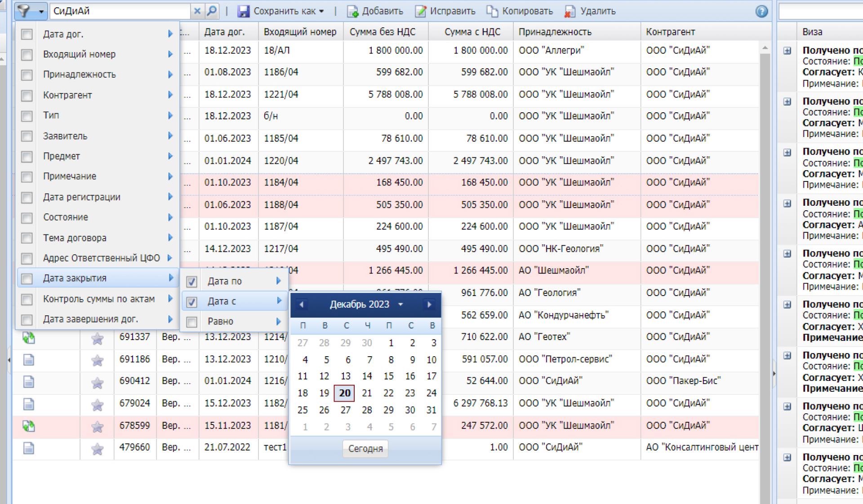This screenshot has height=504, width=863.
Task: Click scroll-up arrow of table scrollbar
Action: pyautogui.click(x=765, y=48)
